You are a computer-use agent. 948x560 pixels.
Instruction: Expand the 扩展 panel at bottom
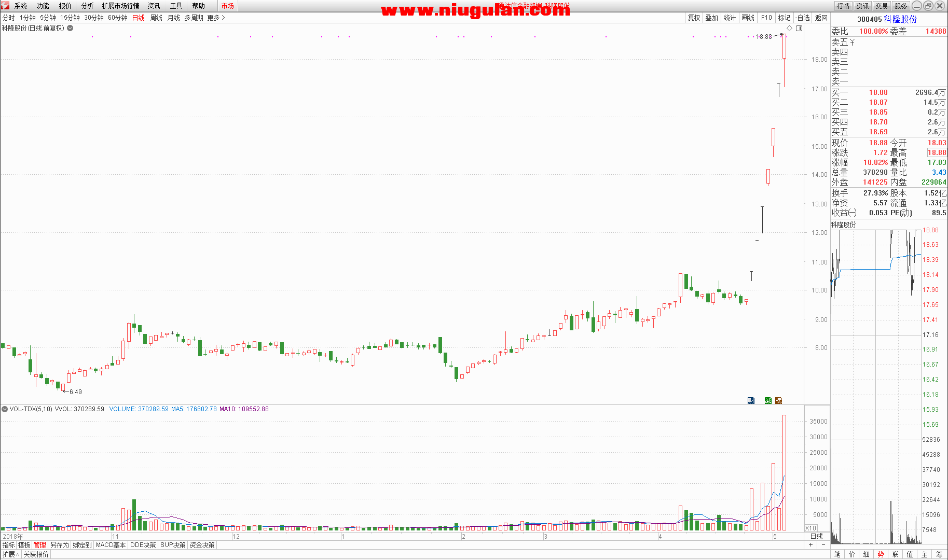tap(10, 554)
